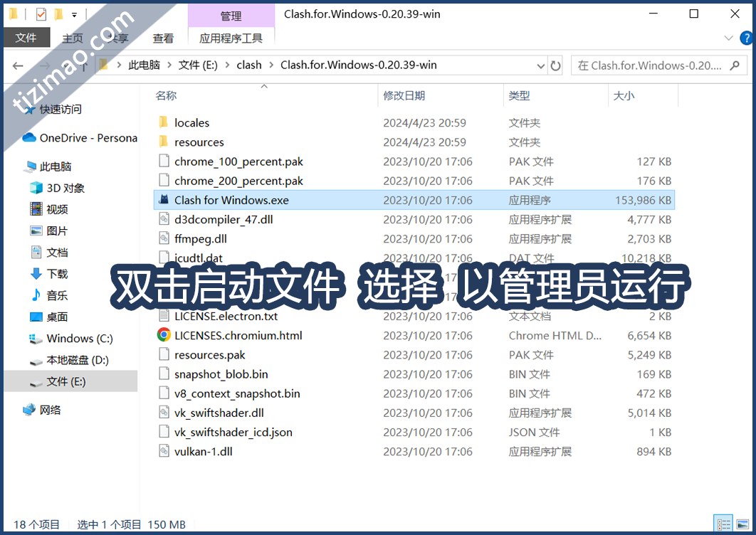Sort by the 大小 column header
Screen dimensions: 756x535
[x=624, y=95]
